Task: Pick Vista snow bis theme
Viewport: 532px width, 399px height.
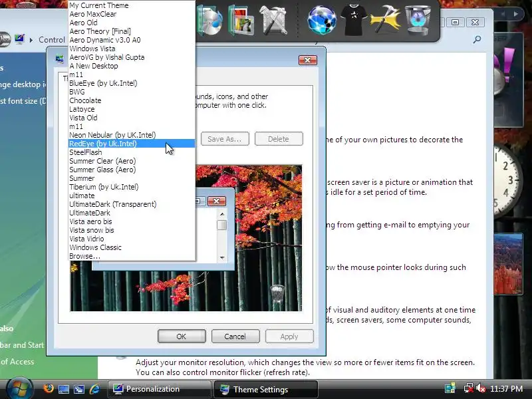Action: pyautogui.click(x=132, y=230)
